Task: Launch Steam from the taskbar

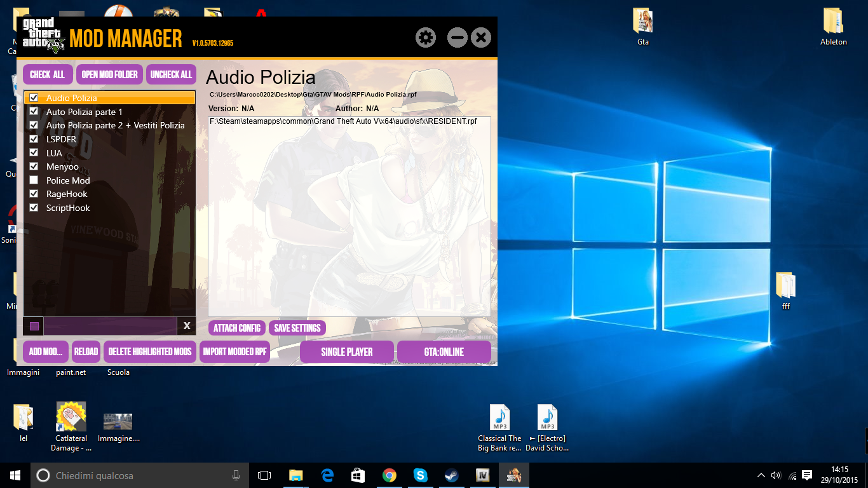Action: tap(452, 475)
